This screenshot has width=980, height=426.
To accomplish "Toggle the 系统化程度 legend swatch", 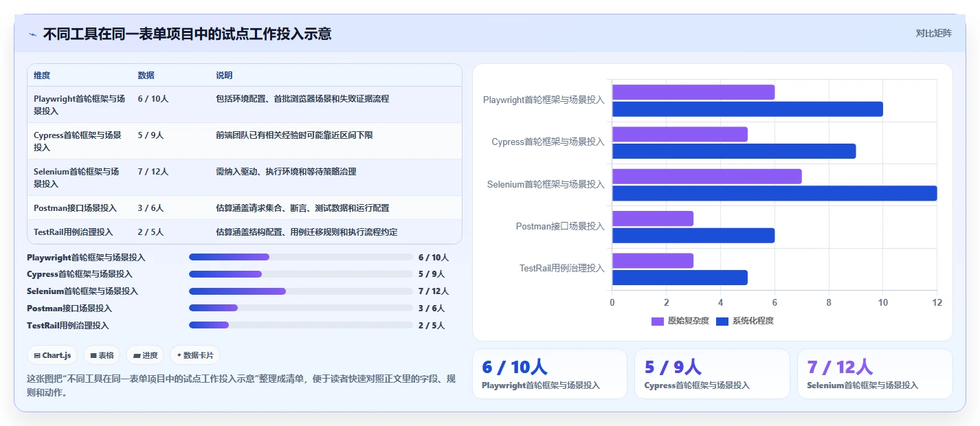I will click(722, 321).
